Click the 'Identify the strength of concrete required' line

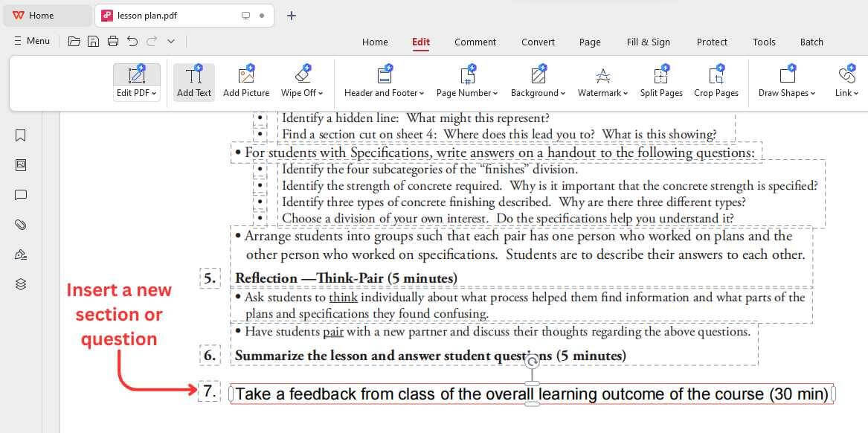[550, 186]
